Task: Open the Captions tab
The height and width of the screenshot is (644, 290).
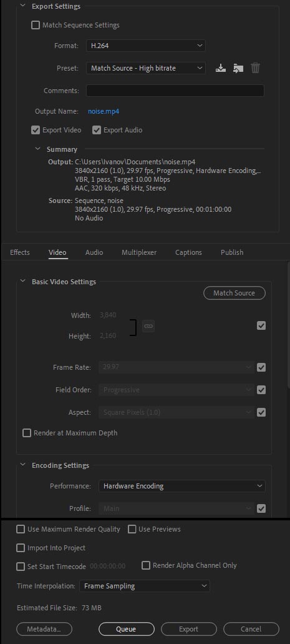Action: tap(188, 252)
